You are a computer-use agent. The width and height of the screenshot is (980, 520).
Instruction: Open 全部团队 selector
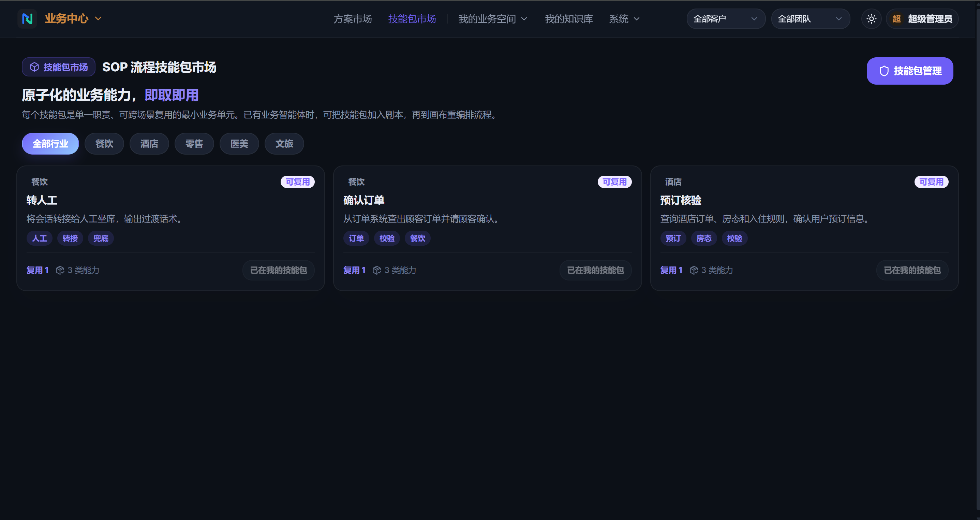click(810, 19)
